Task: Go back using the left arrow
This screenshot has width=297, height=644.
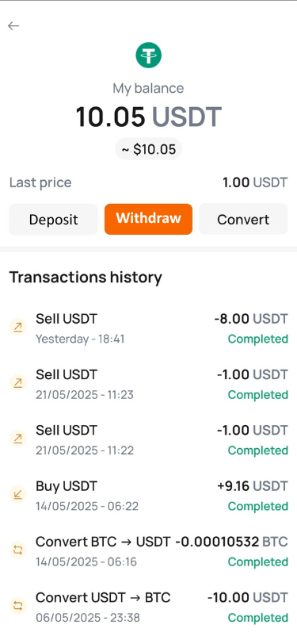Action: coord(13,26)
